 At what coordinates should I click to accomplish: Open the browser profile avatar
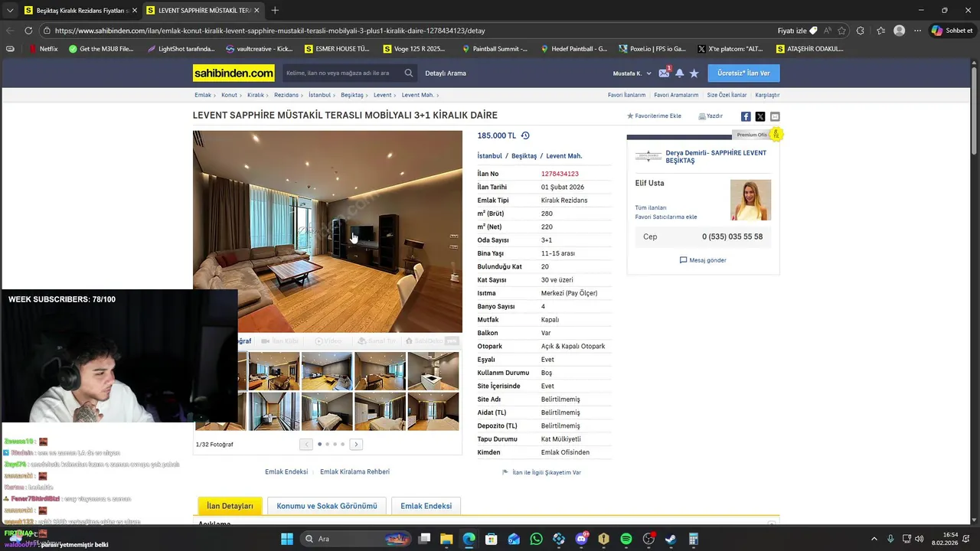point(899,31)
